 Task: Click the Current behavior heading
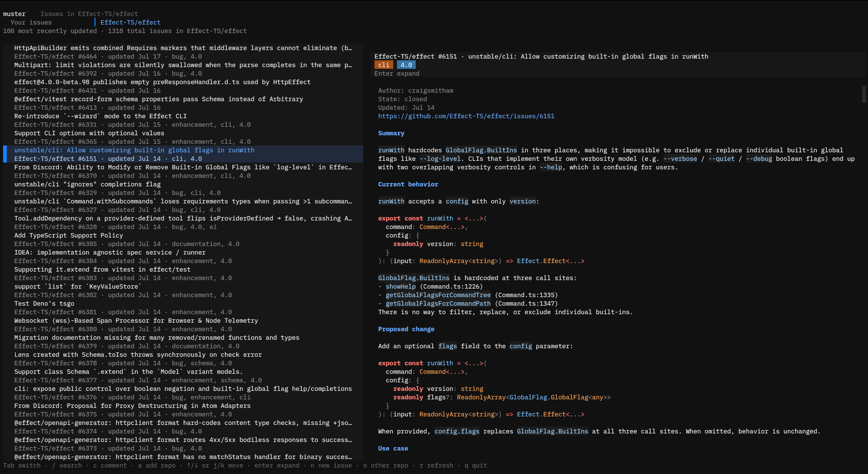[408, 184]
